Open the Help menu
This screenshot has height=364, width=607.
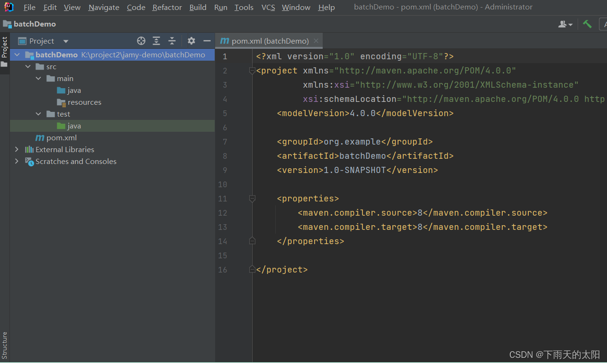[x=326, y=8]
